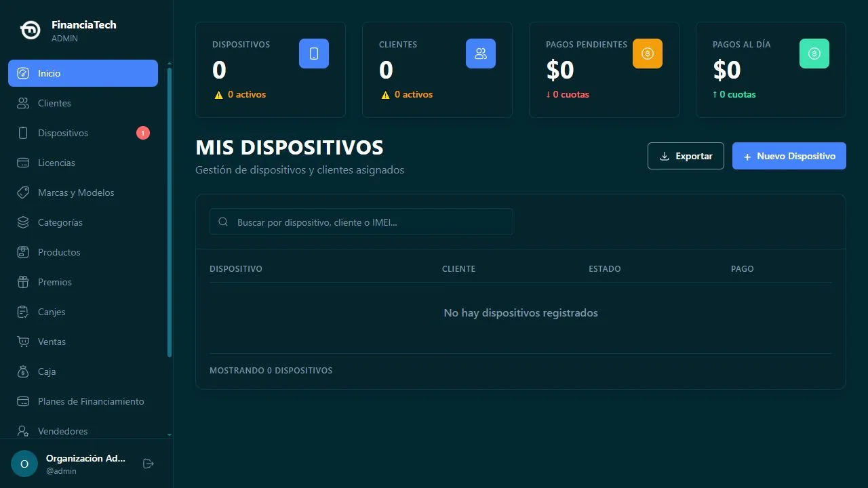Click the Categorías layers icon
868x488 pixels.
(x=23, y=222)
